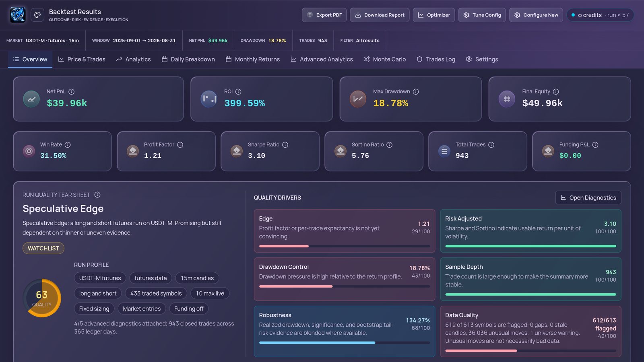This screenshot has width=644, height=362.
Task: Click the Robustness progress bar
Action: (345, 343)
